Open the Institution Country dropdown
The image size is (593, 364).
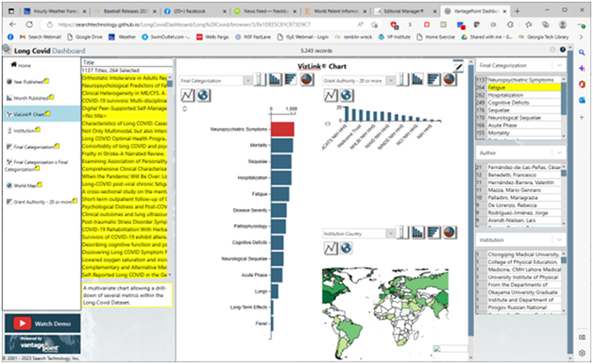click(x=390, y=234)
